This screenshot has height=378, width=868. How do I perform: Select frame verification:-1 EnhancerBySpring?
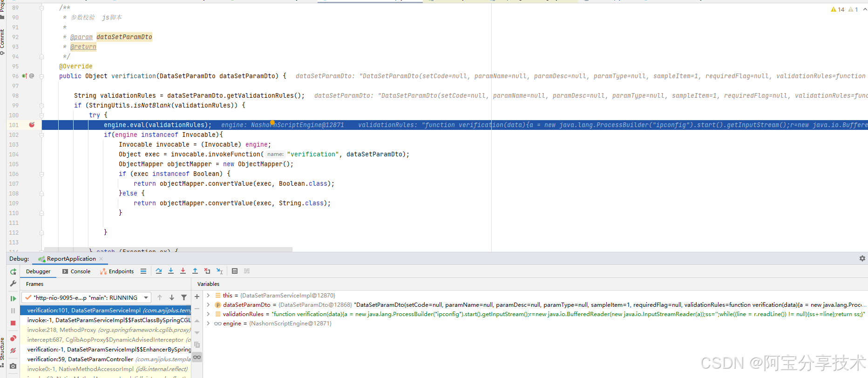(x=106, y=350)
